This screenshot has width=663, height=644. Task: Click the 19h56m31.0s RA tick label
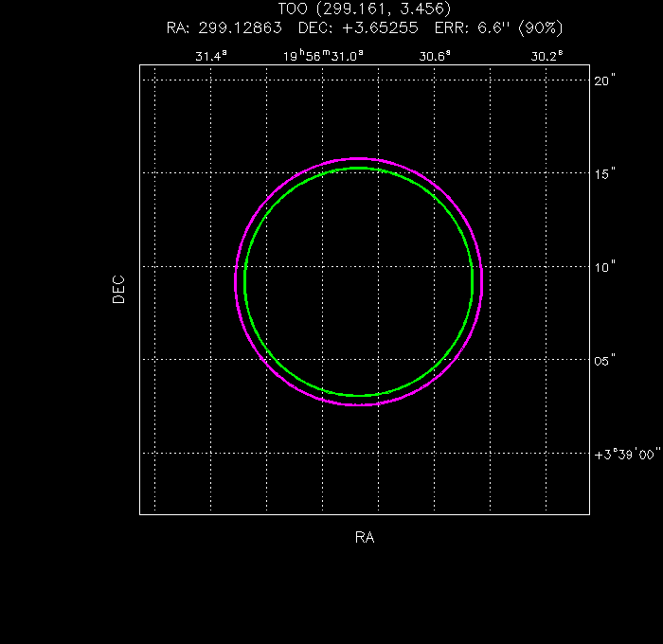(323, 57)
